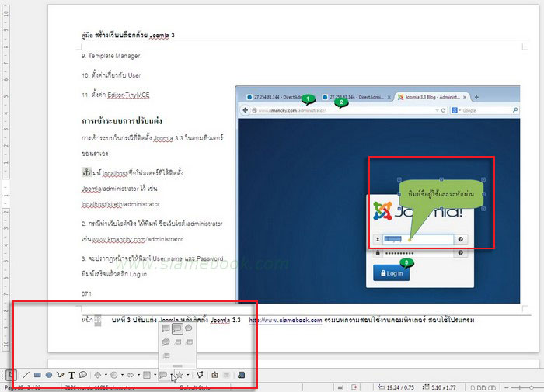Click the Insert From File image icon
Viewport: 544px width, 392px height.
[x=226, y=375]
